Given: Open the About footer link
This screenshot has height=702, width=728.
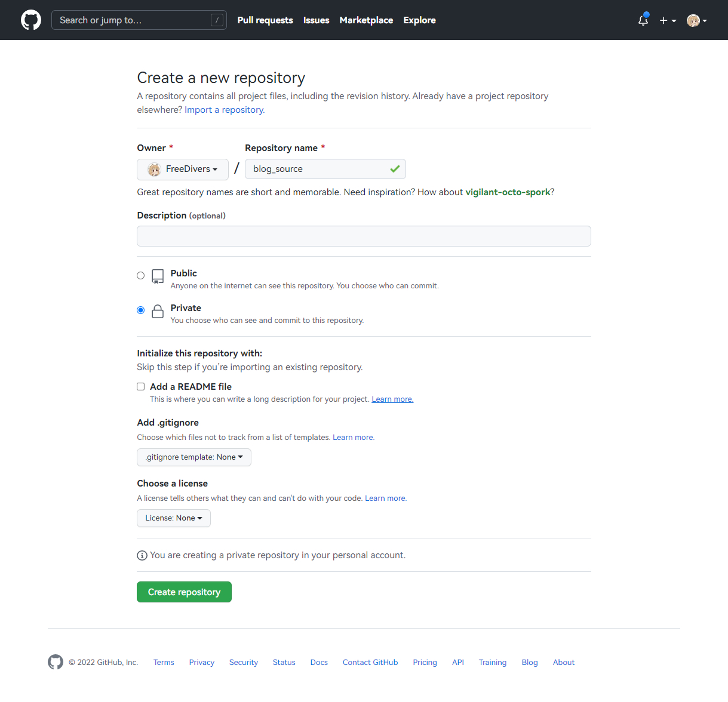Looking at the screenshot, I should click(564, 663).
